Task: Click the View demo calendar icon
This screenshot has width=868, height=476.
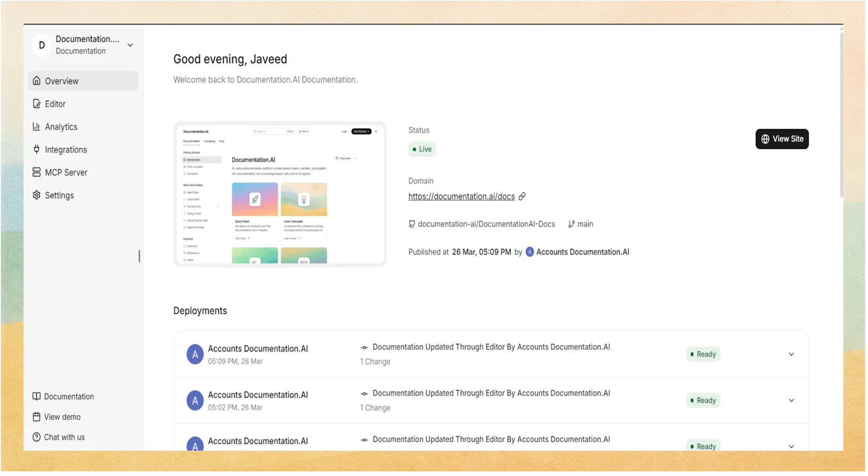Action: (36, 418)
